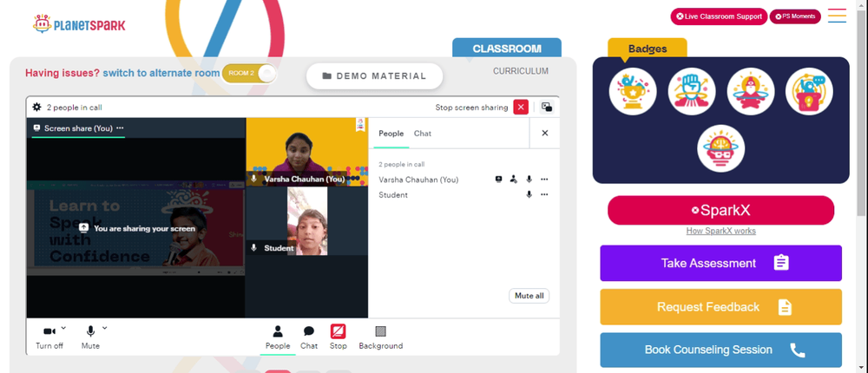Click "2 people in call" header text
The height and width of the screenshot is (373, 868).
(74, 108)
